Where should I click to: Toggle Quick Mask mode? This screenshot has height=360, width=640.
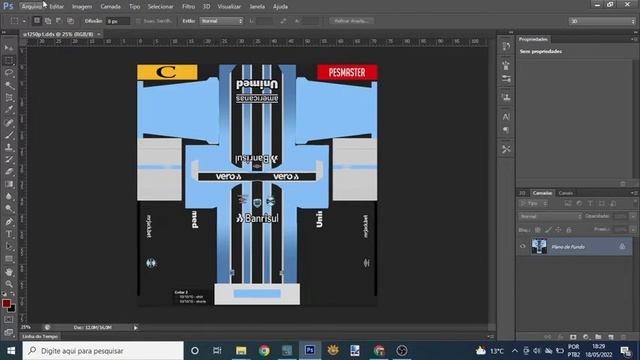tap(9, 320)
